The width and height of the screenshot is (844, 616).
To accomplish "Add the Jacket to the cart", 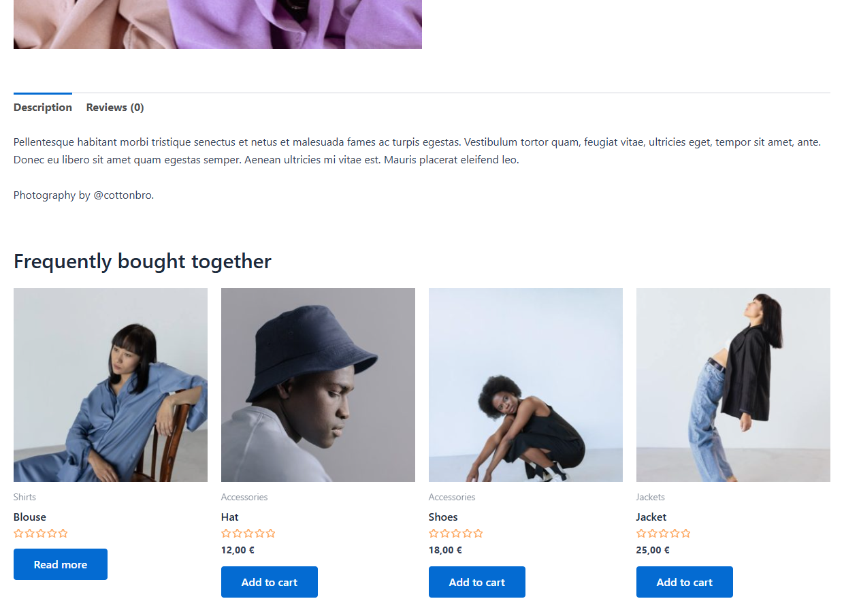I will pos(684,582).
